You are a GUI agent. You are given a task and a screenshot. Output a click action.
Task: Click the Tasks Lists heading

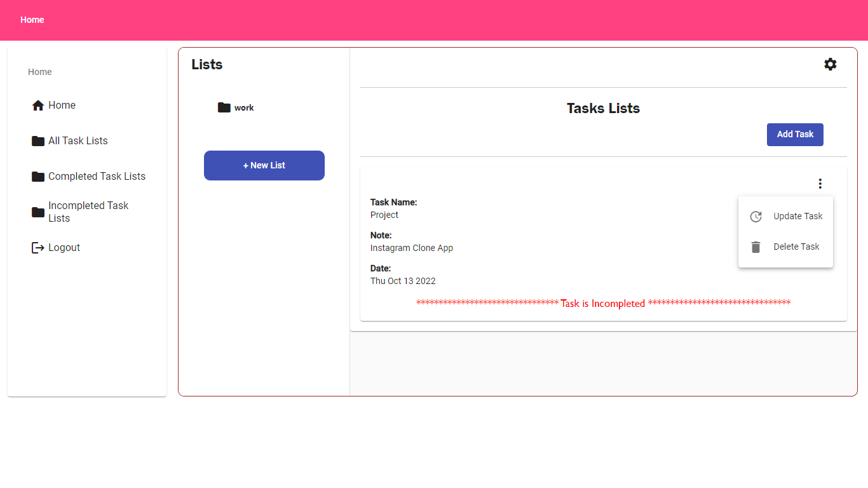click(x=603, y=109)
